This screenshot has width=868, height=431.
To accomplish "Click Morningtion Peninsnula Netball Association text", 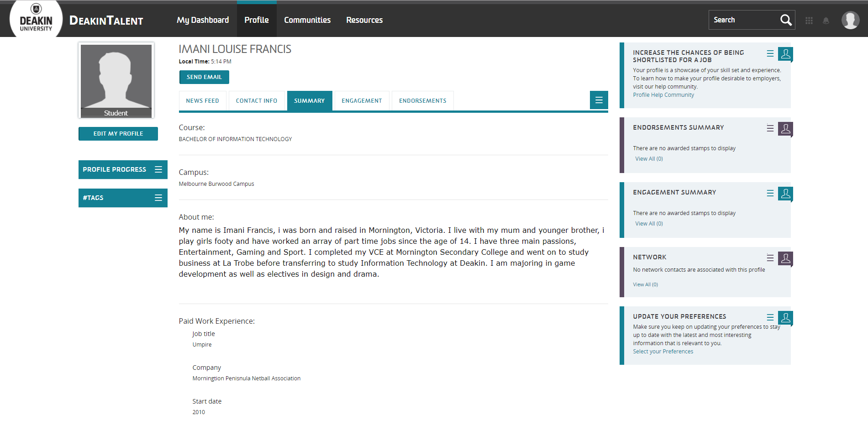I will pos(247,378).
